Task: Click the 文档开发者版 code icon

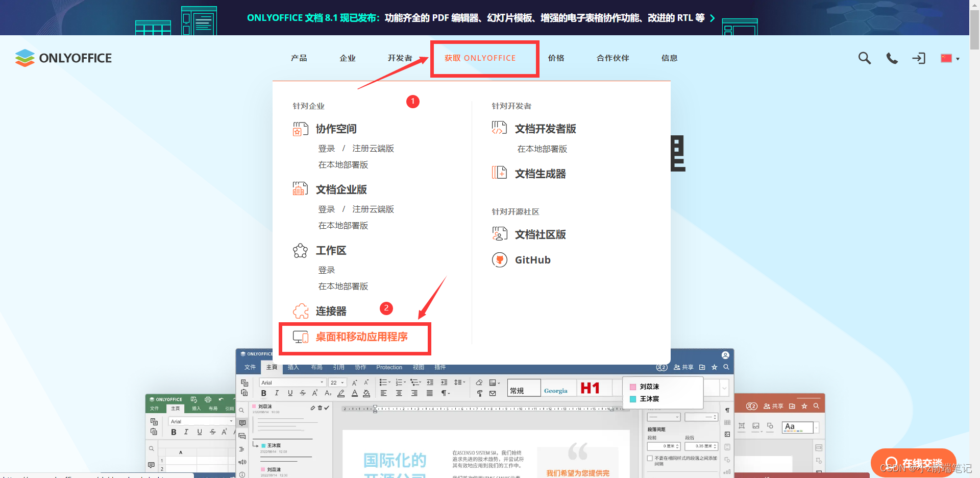Action: point(499,128)
